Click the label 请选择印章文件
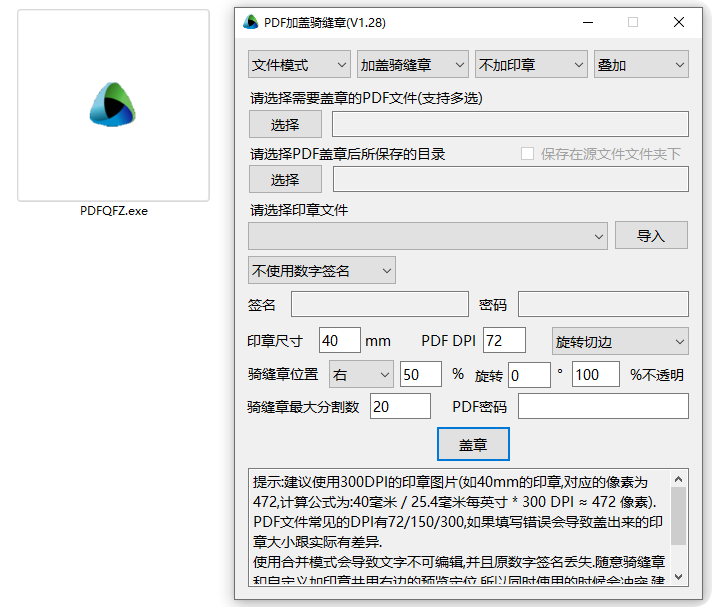 [x=299, y=210]
